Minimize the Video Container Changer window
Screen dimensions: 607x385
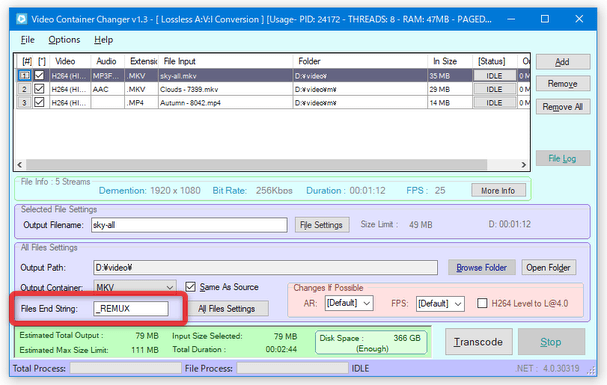point(511,19)
